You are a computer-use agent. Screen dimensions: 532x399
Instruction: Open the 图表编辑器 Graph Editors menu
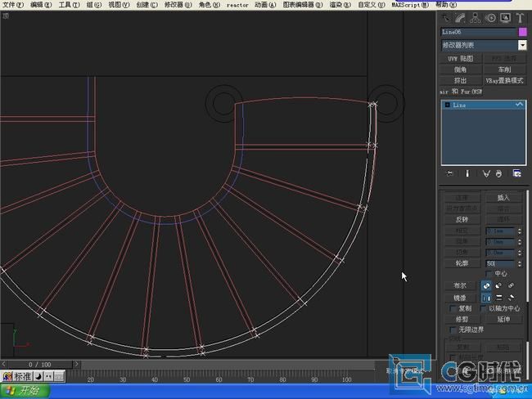[303, 5]
